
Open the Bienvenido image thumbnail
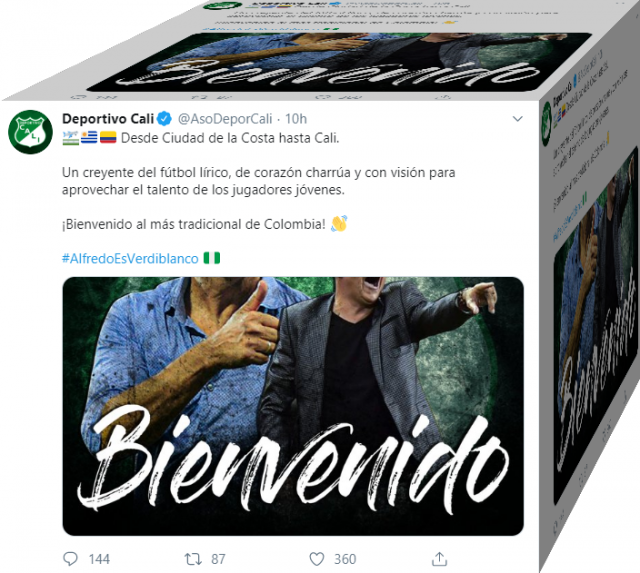pos(293,406)
